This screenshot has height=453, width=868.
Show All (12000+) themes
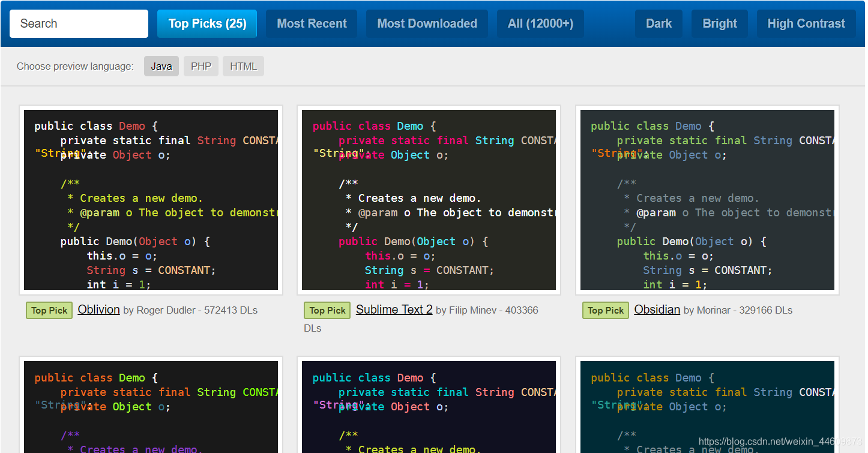(x=540, y=23)
